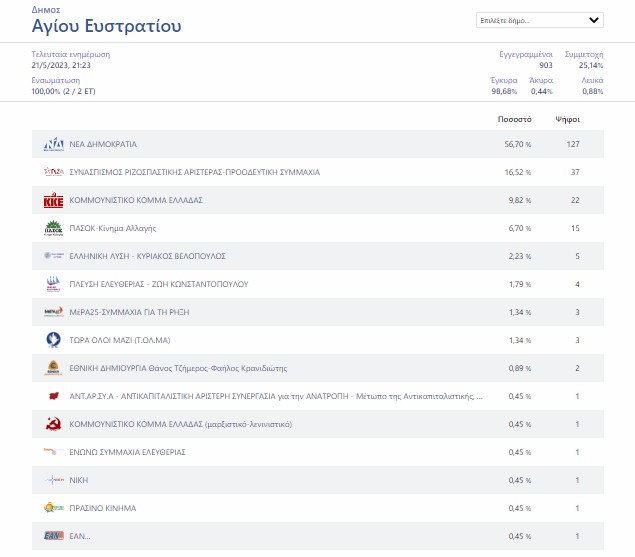Image resolution: width=635 pixels, height=557 pixels.
Task: Click the Νέα Δημοκρατία party logo
Action: [53, 144]
